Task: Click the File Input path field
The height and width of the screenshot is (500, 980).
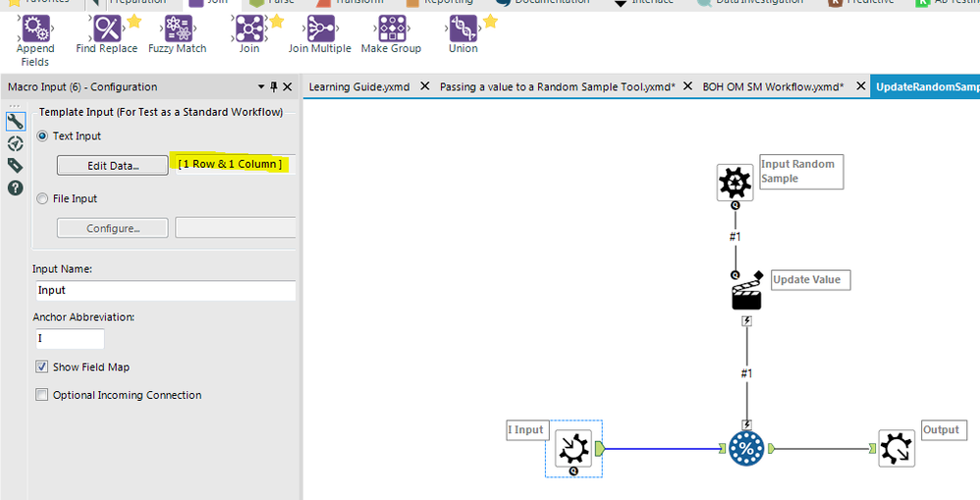Action: point(235,228)
